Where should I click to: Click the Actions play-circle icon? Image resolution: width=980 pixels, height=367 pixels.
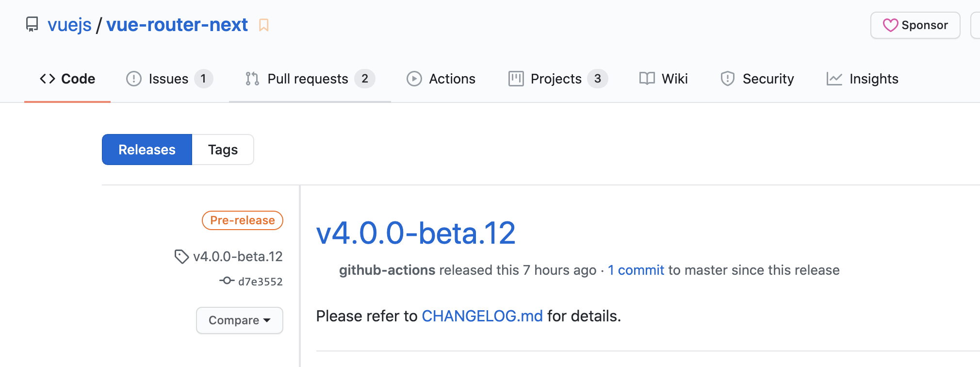pyautogui.click(x=414, y=79)
